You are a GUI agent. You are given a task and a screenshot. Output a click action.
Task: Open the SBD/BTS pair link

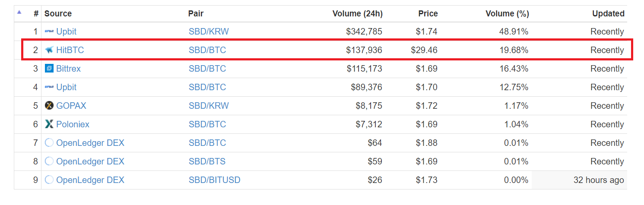[207, 161]
